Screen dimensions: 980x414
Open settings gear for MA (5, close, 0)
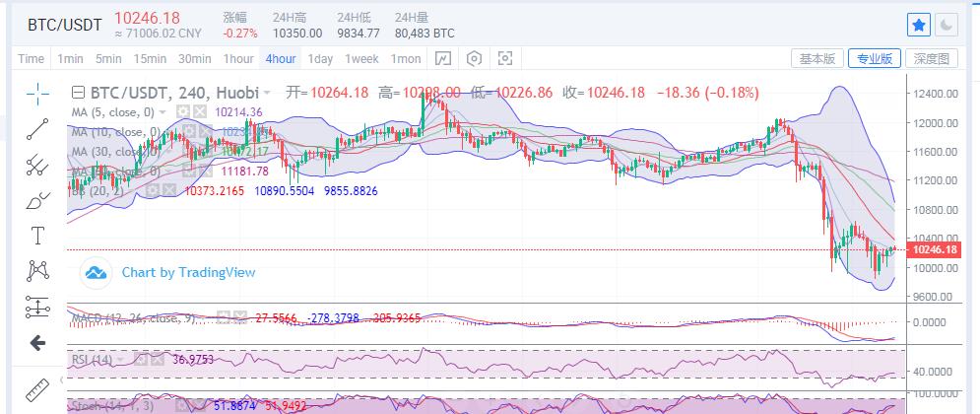coord(182,112)
